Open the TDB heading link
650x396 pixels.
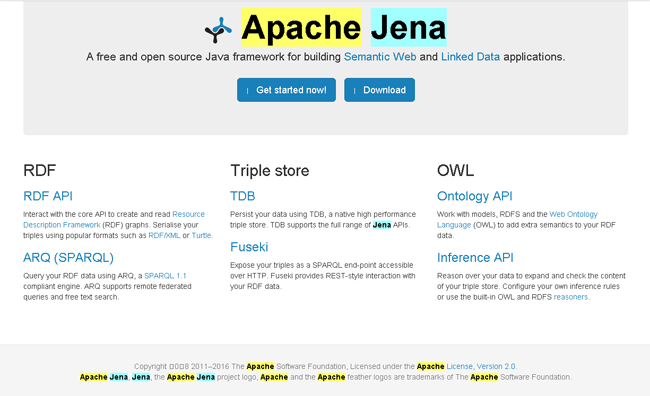click(243, 196)
